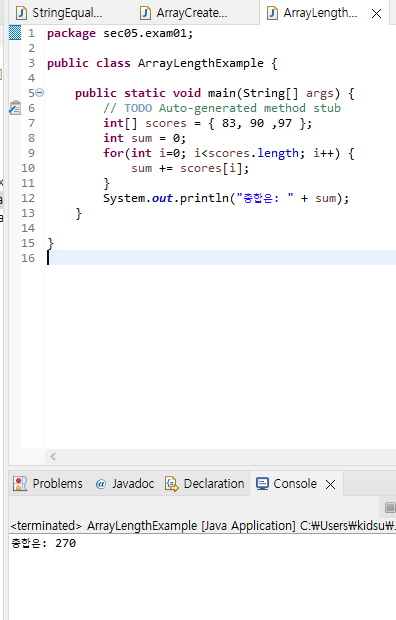Close the Console view

[330, 484]
